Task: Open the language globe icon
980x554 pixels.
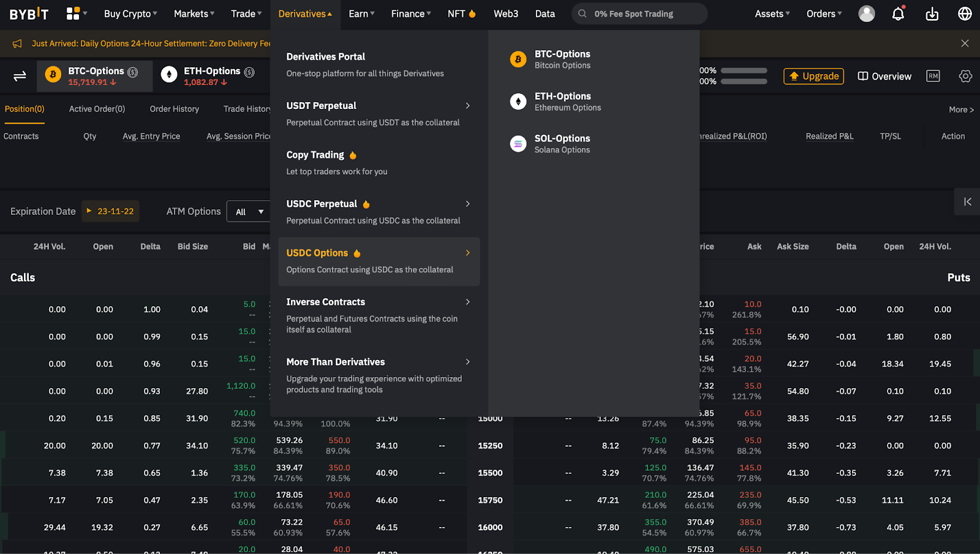Action: 965,13
